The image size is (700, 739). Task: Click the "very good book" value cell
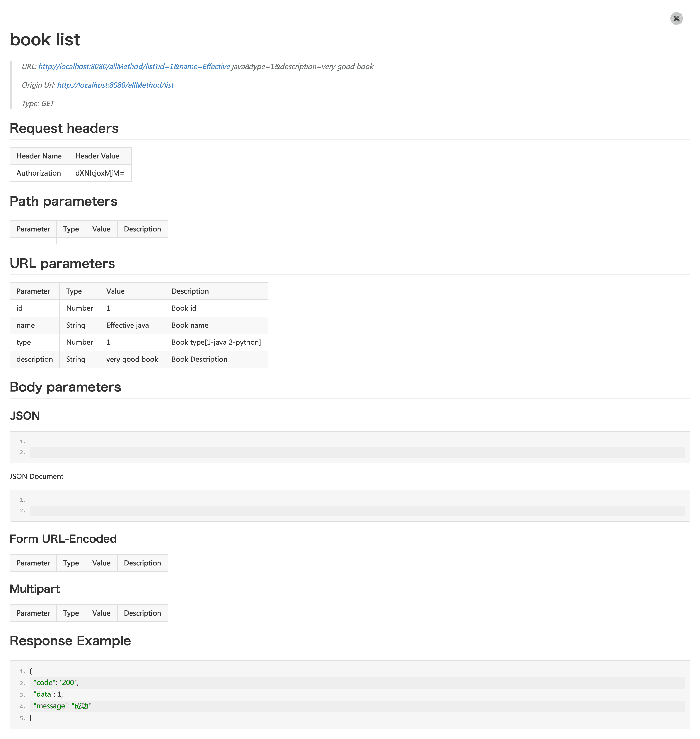[132, 359]
